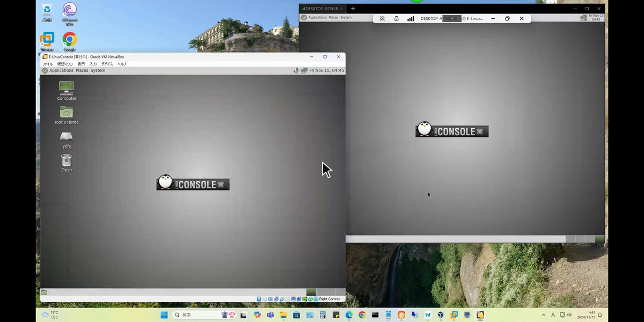Screen dimensions: 644x322
Task: Show hidden tray icons chevron
Action: point(543,315)
